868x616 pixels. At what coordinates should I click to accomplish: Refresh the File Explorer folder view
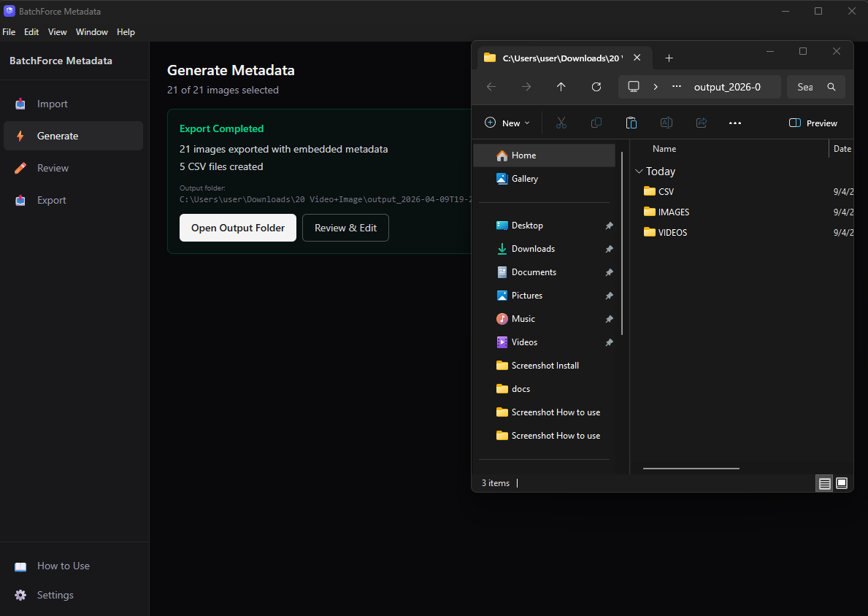[x=596, y=87]
